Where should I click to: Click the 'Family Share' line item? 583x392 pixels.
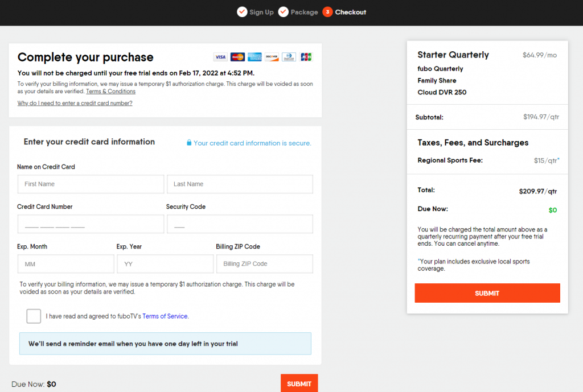437,81
